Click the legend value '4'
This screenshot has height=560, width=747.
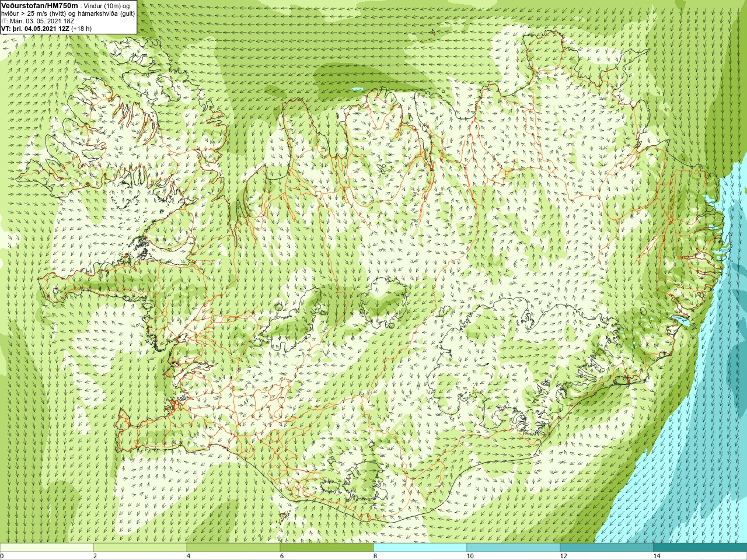[x=189, y=556]
